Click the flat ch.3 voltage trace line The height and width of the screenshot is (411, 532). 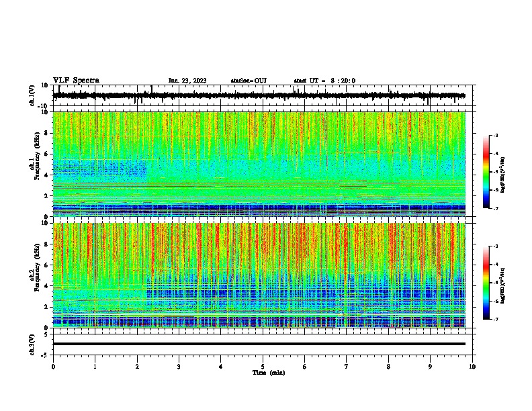tap(259, 344)
